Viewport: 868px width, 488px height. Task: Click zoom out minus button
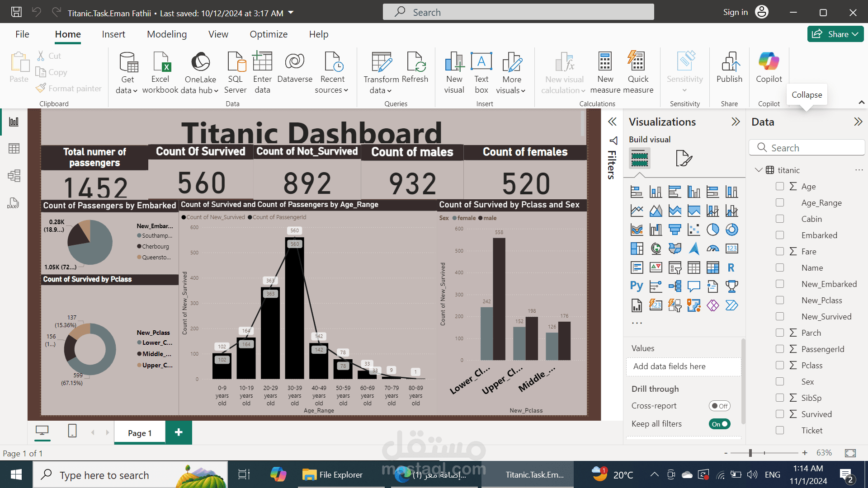pyautogui.click(x=726, y=453)
